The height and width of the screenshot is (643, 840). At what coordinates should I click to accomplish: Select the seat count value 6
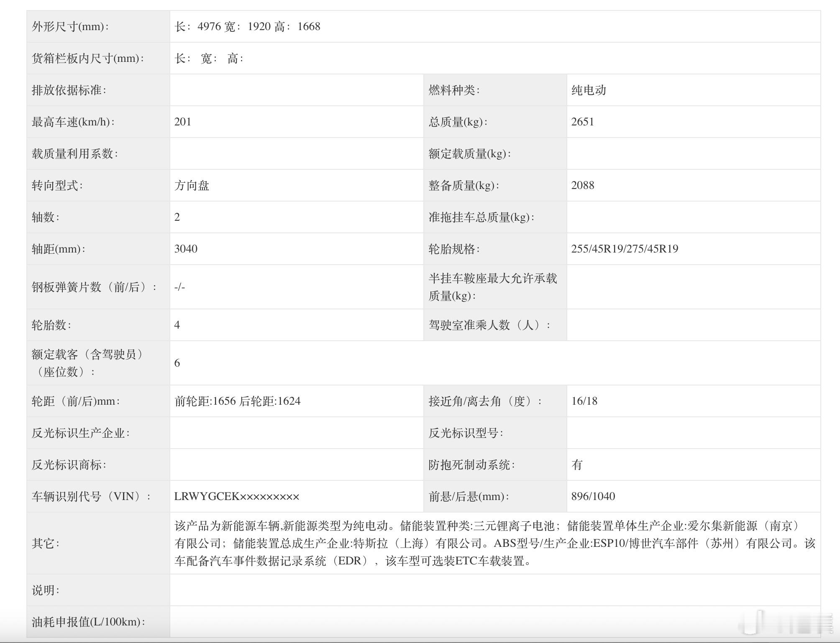pos(177,363)
